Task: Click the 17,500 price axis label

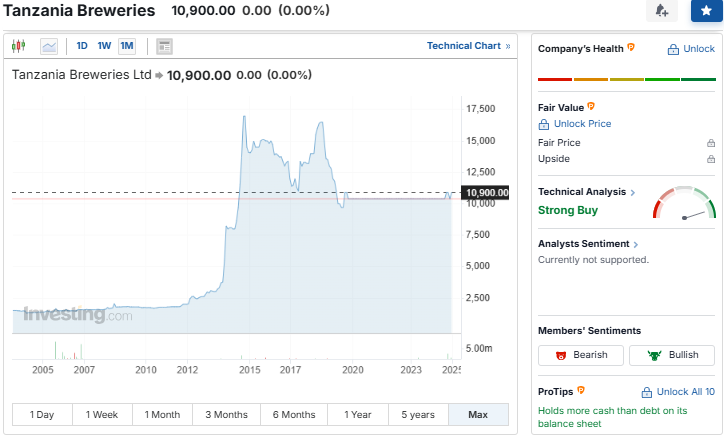Action: (481, 109)
